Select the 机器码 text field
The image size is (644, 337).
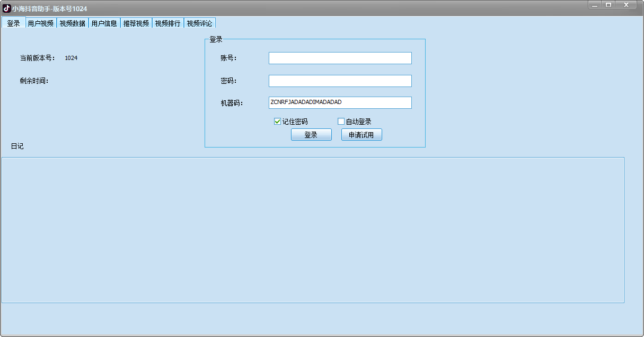tap(340, 102)
